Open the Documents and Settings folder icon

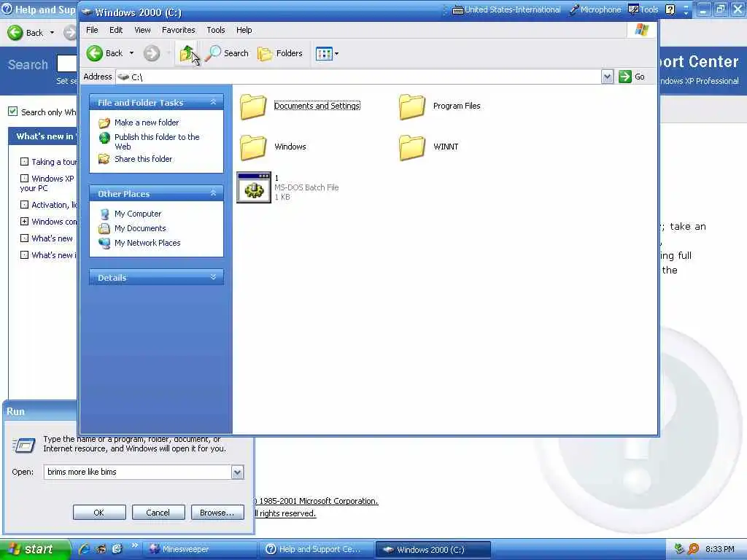coord(253,106)
